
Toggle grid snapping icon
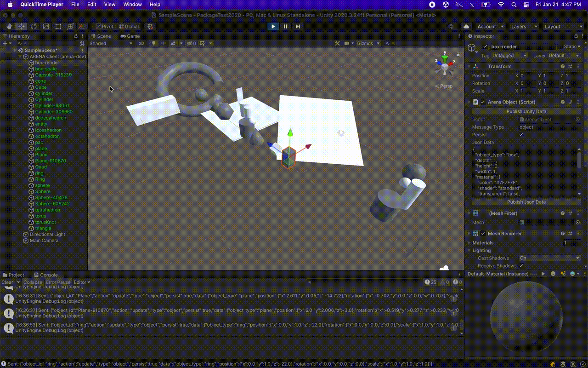click(x=150, y=27)
